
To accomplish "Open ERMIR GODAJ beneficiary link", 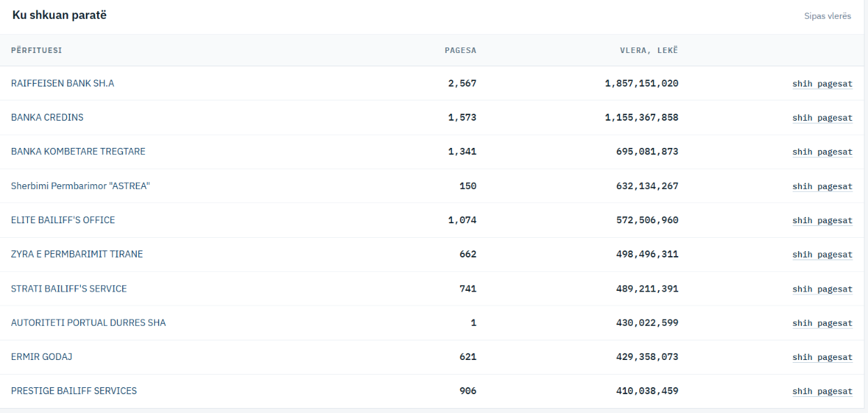I will (42, 357).
